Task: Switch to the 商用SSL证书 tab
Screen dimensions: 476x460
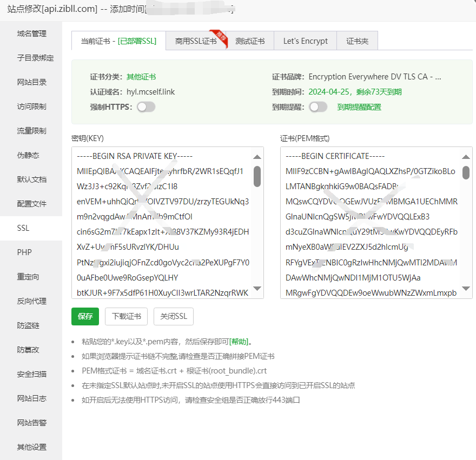Action: pos(196,41)
